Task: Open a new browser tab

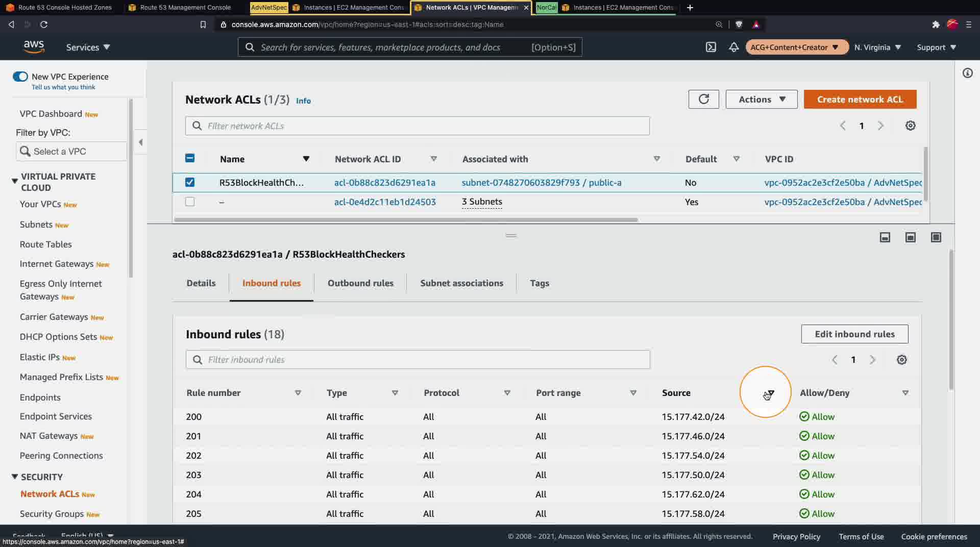Action: pyautogui.click(x=690, y=8)
